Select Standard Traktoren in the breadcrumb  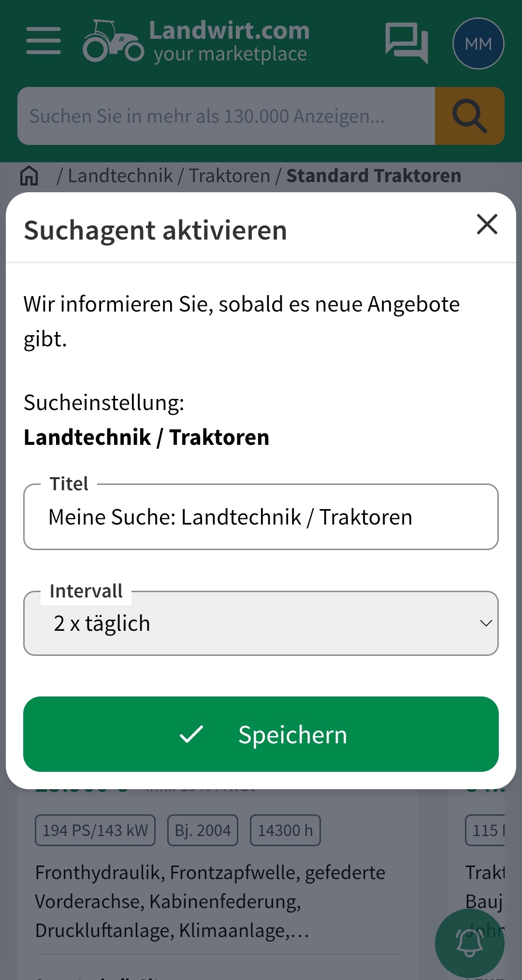click(373, 175)
